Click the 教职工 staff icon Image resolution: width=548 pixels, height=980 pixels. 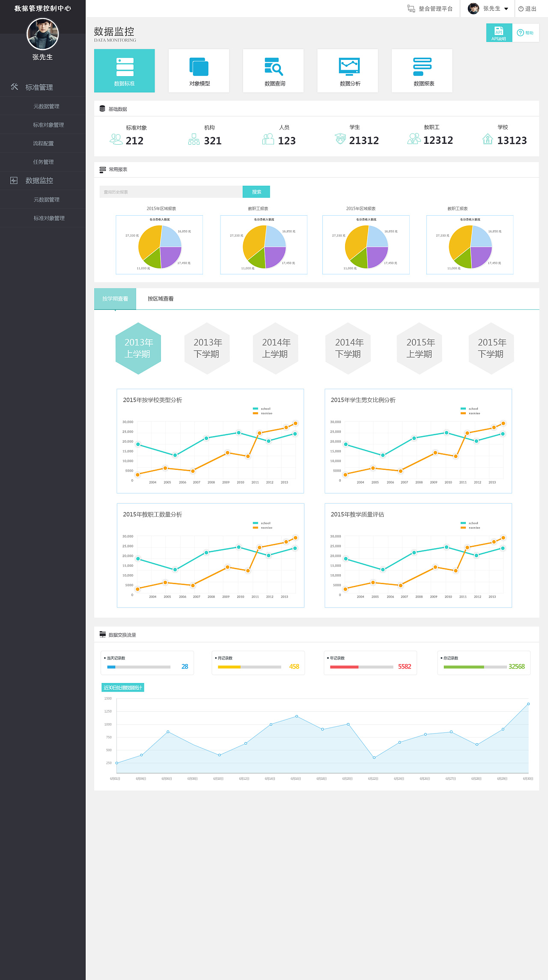[414, 139]
